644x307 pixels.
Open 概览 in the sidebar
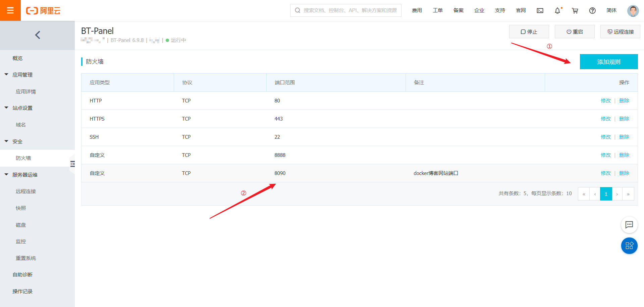(x=17, y=58)
